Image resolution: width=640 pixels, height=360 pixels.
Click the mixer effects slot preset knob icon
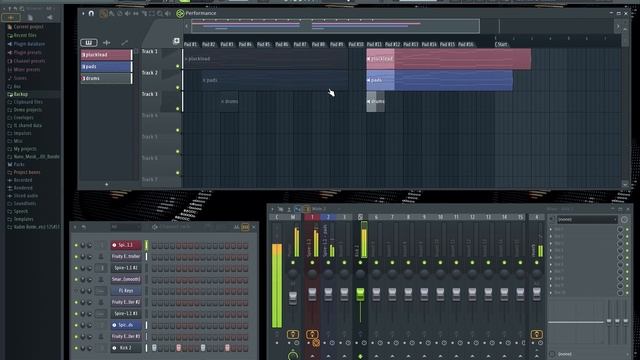pyautogui.click(x=624, y=220)
